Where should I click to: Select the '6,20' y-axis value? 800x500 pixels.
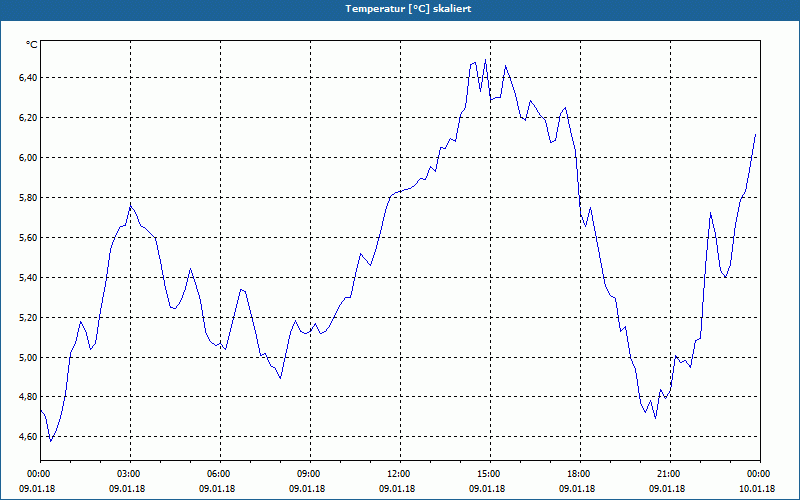point(28,117)
